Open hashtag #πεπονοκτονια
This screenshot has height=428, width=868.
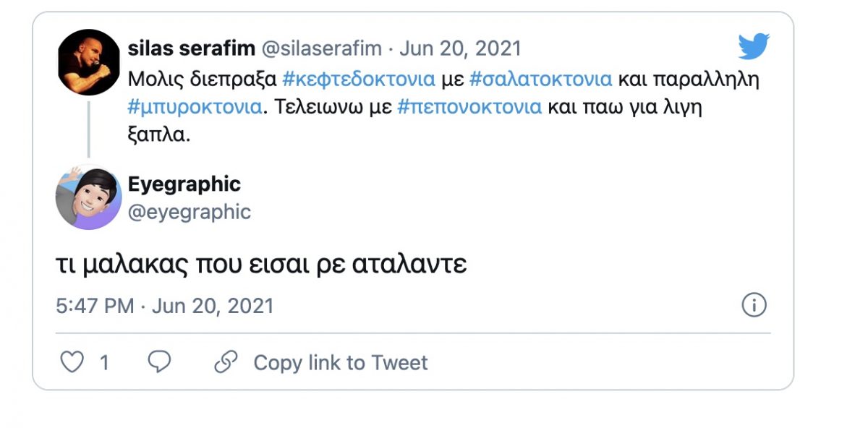(469, 107)
